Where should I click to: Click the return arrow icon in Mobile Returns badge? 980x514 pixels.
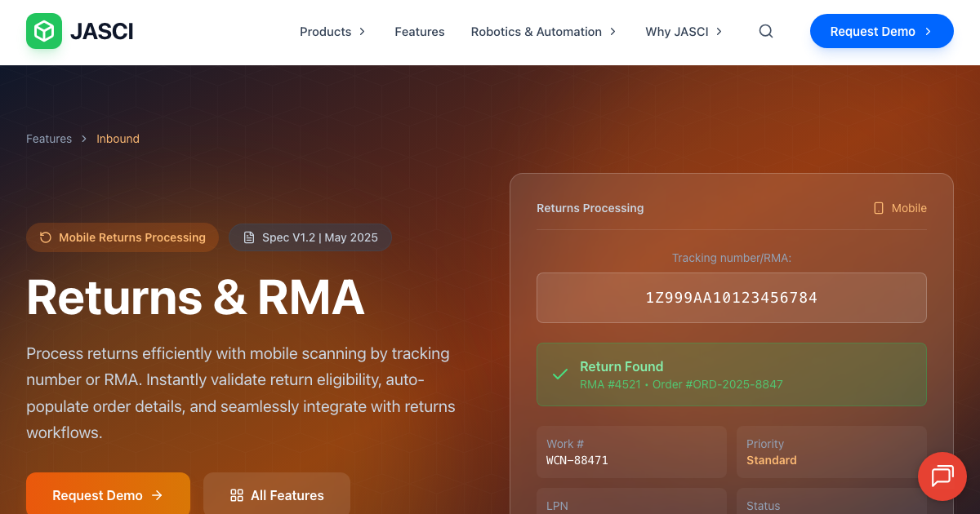46,237
